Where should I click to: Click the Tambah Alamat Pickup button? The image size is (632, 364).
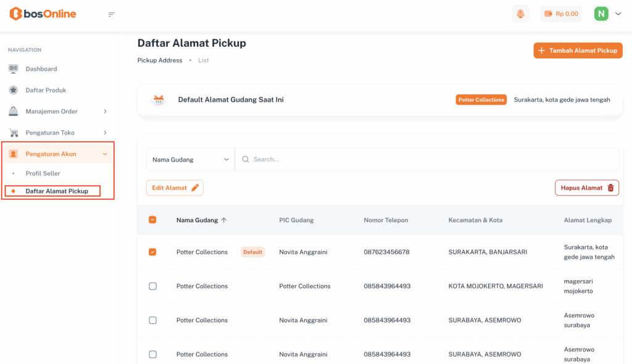[578, 51]
